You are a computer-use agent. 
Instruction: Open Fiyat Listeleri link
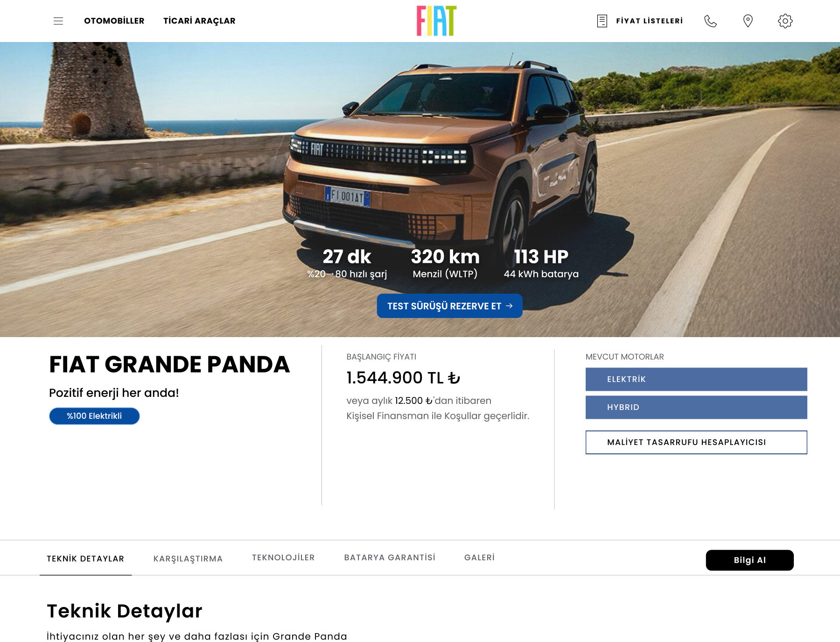[x=649, y=21]
